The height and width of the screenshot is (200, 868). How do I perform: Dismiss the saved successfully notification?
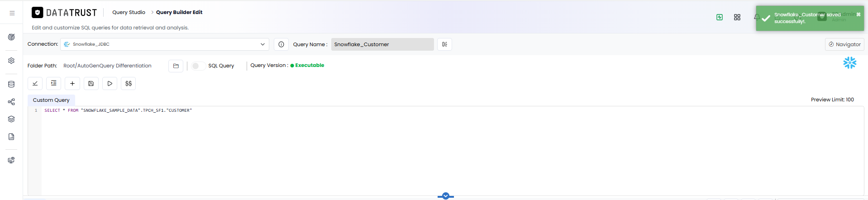click(x=858, y=14)
